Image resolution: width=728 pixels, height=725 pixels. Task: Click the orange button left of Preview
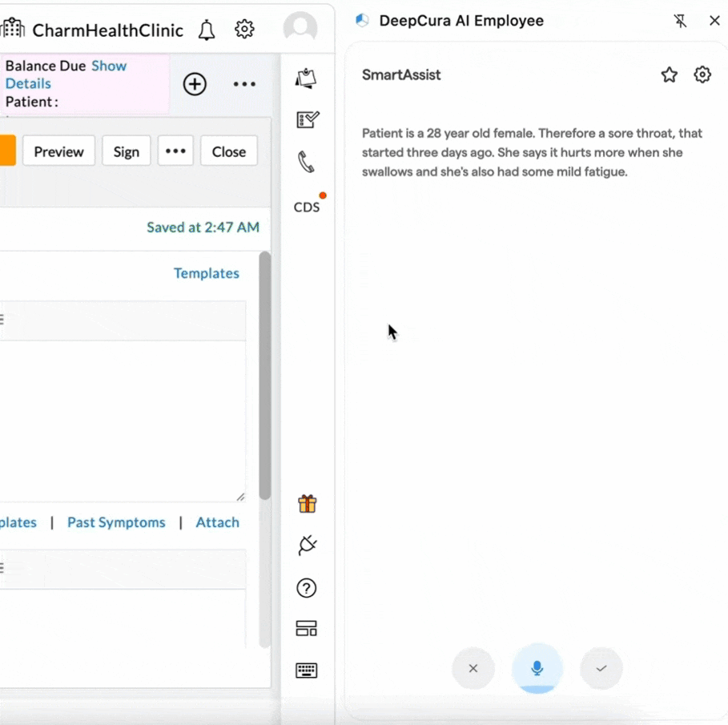click(x=8, y=151)
